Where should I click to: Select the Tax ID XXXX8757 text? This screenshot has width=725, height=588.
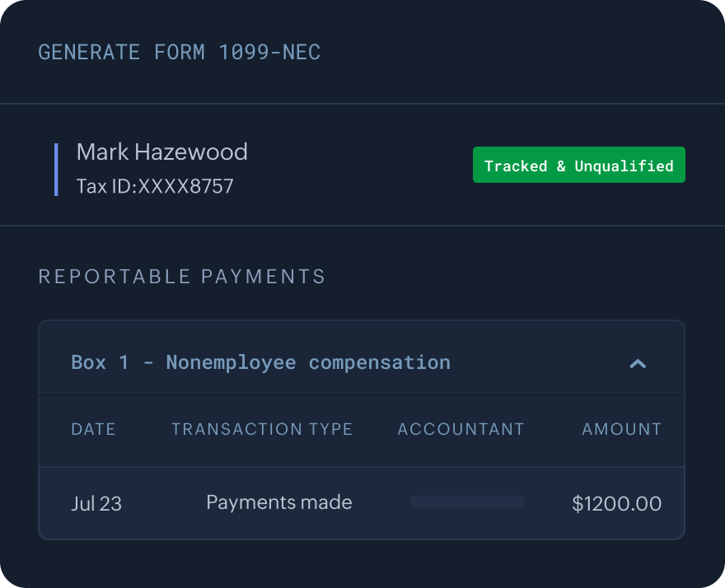click(x=154, y=186)
